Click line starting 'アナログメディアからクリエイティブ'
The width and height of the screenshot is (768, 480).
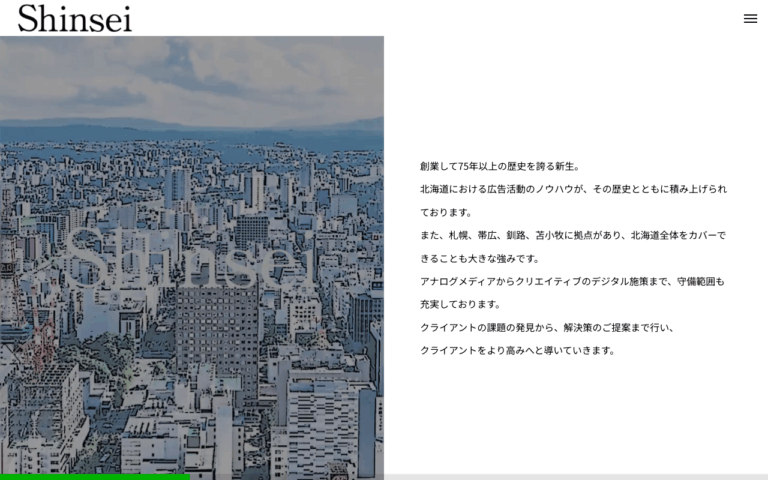(x=572, y=282)
